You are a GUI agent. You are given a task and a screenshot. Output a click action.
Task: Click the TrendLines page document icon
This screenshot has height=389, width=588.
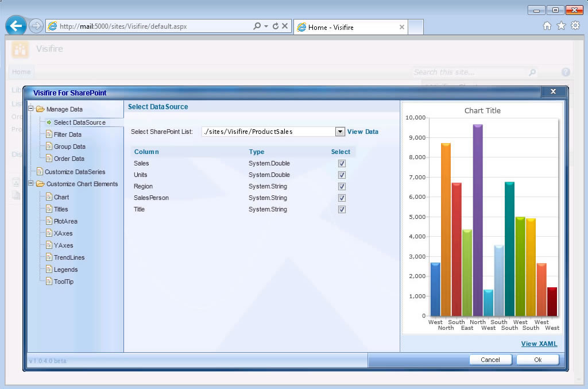49,257
